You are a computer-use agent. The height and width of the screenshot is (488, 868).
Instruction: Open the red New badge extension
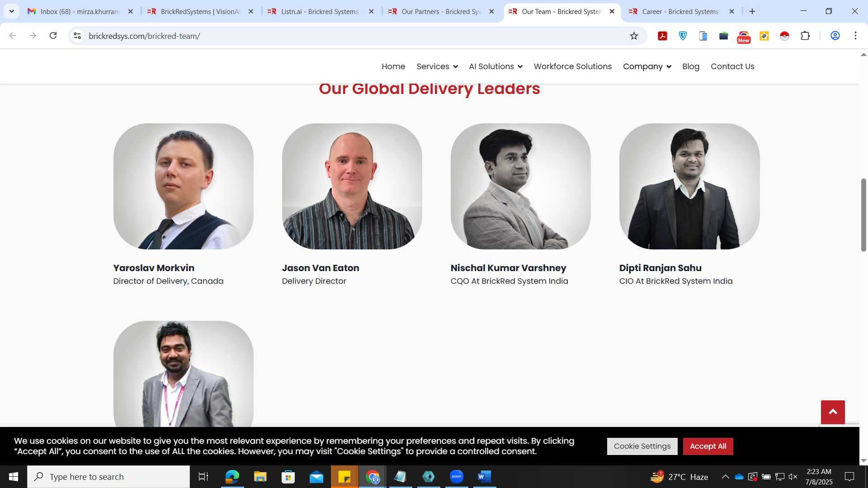(744, 37)
